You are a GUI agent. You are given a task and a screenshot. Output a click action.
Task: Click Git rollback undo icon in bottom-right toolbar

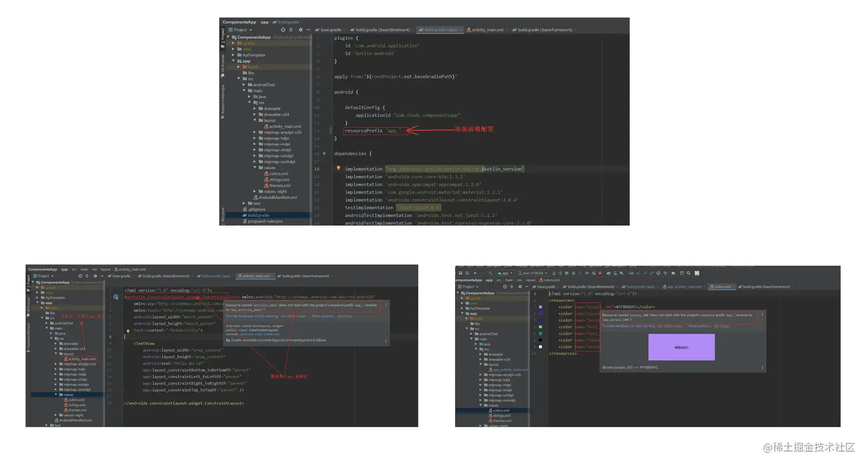coord(665,273)
